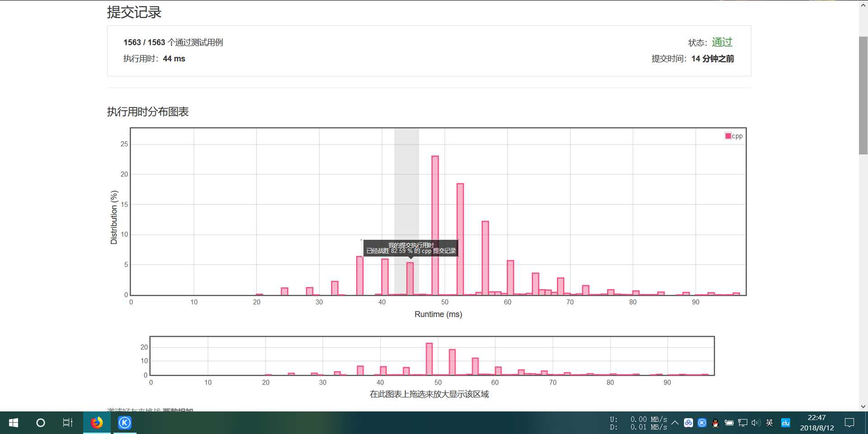Check battery status in the tray
Screen dimensions: 868x434
(729, 423)
